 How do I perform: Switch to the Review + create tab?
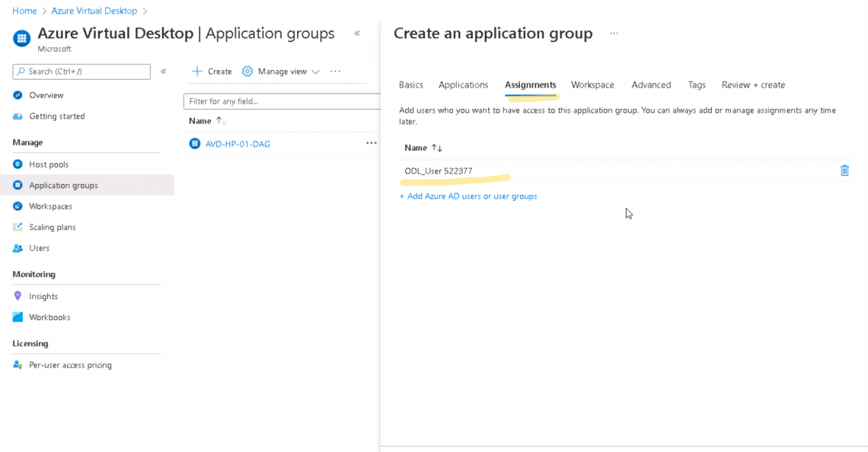tap(753, 84)
